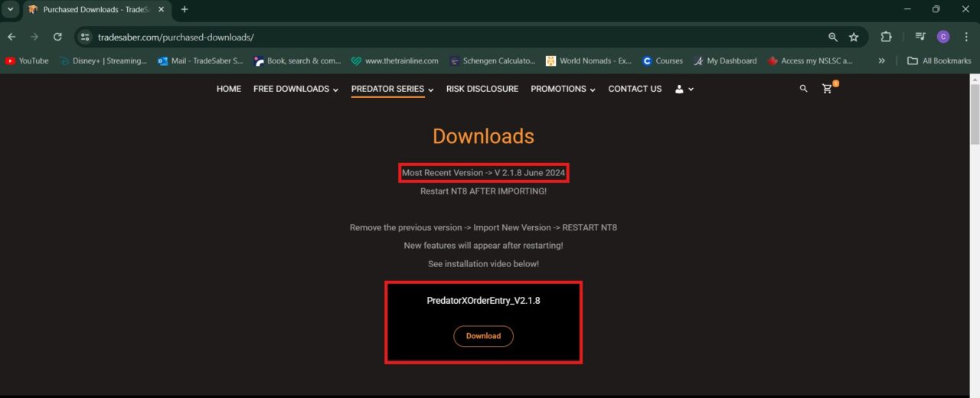
Task: Click the browser back arrow
Action: (11, 37)
